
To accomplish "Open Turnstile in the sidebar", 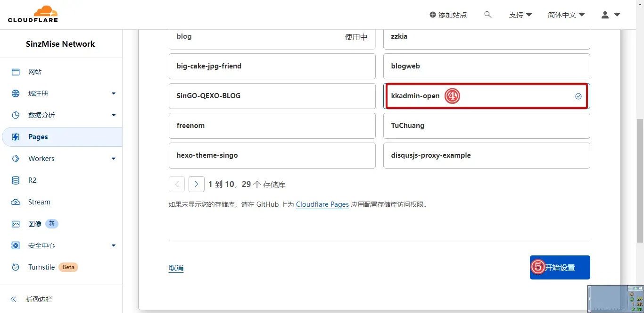I will [x=61, y=267].
